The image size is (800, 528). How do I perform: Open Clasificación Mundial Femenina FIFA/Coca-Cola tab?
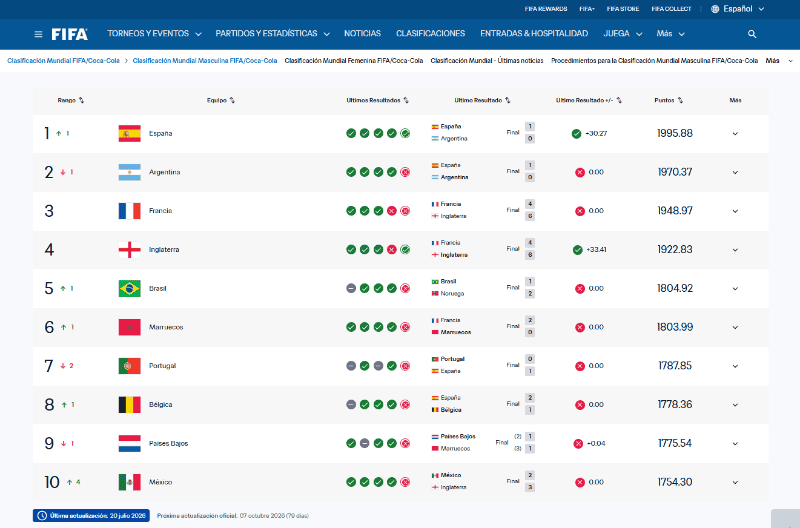tap(354, 61)
